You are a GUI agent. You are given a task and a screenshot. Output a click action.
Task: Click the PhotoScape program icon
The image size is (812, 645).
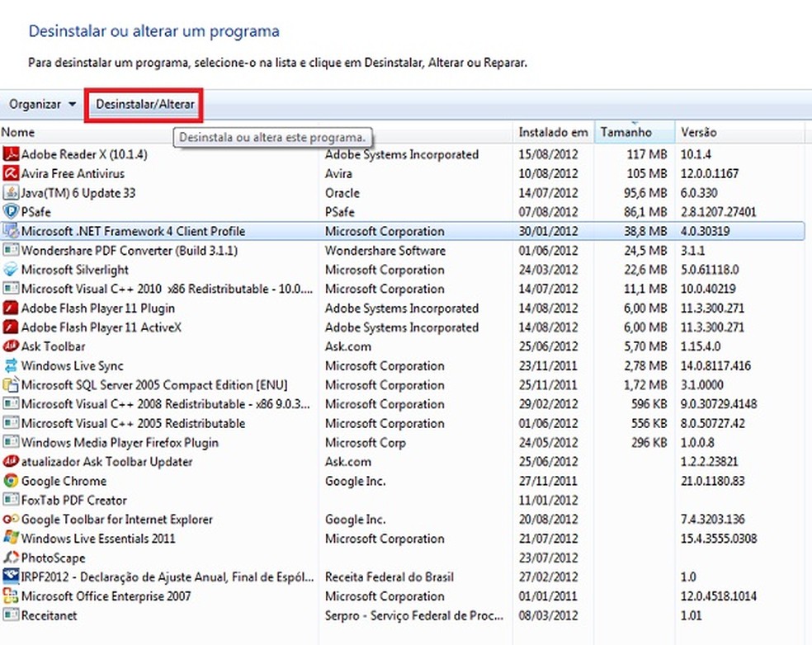pyautogui.click(x=11, y=558)
